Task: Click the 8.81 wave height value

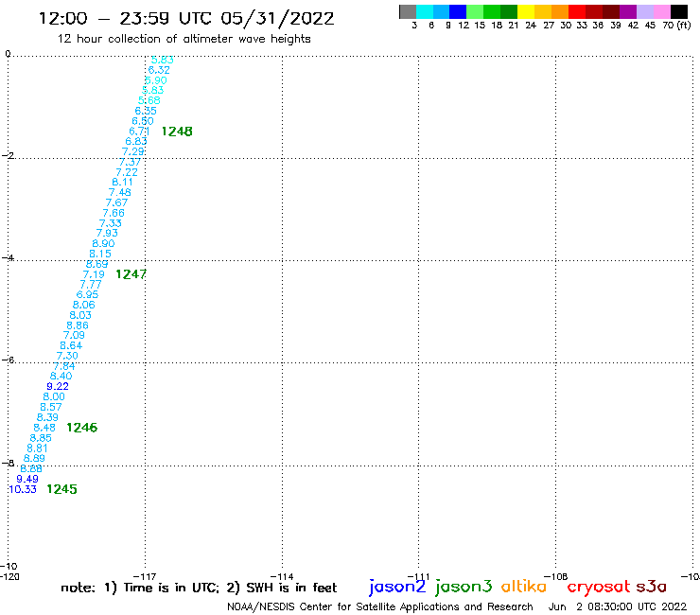Action: point(37,448)
